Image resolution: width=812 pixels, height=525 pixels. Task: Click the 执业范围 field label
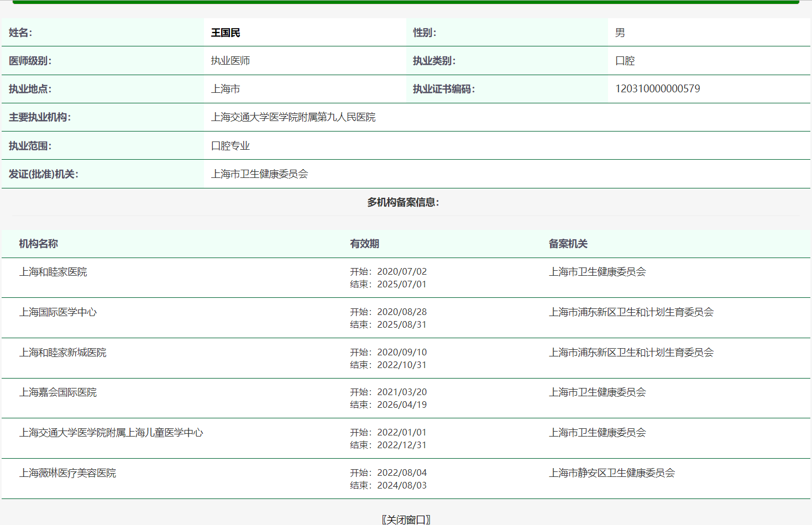30,146
